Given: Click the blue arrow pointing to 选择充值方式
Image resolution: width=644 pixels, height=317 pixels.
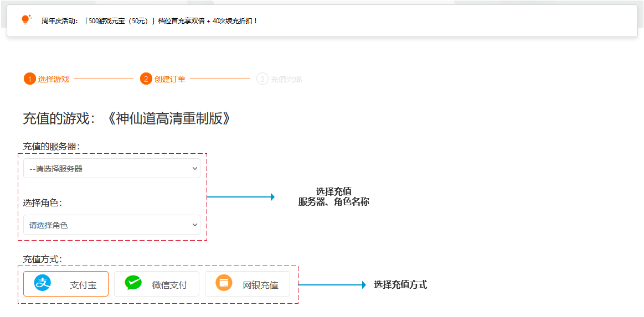Looking at the screenshot, I should pyautogui.click(x=332, y=285).
